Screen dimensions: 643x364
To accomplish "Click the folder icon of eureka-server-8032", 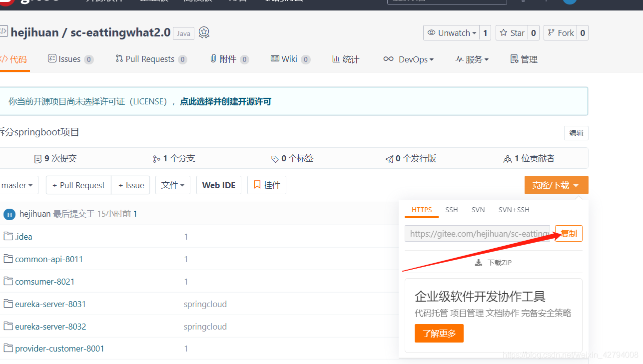I will (8, 326).
